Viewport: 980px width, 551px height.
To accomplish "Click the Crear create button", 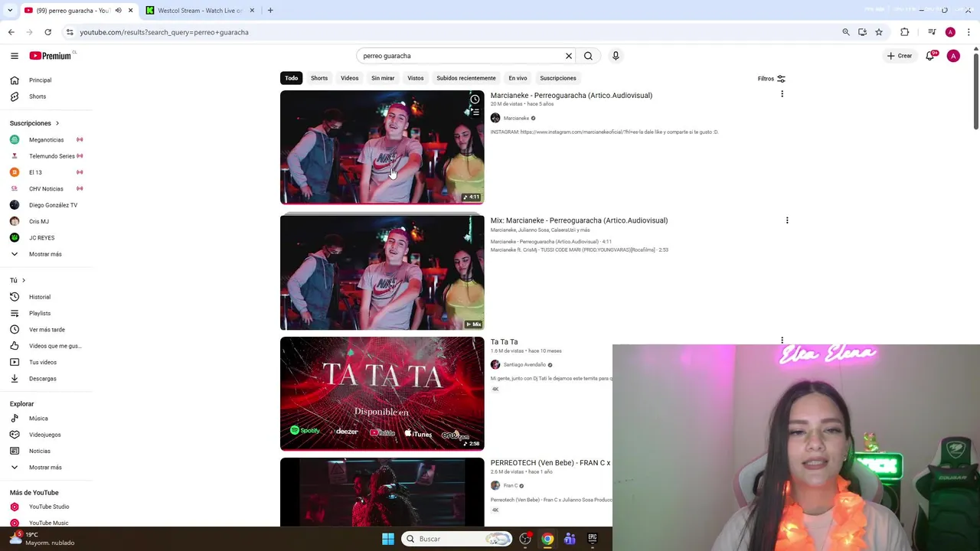I will point(900,56).
